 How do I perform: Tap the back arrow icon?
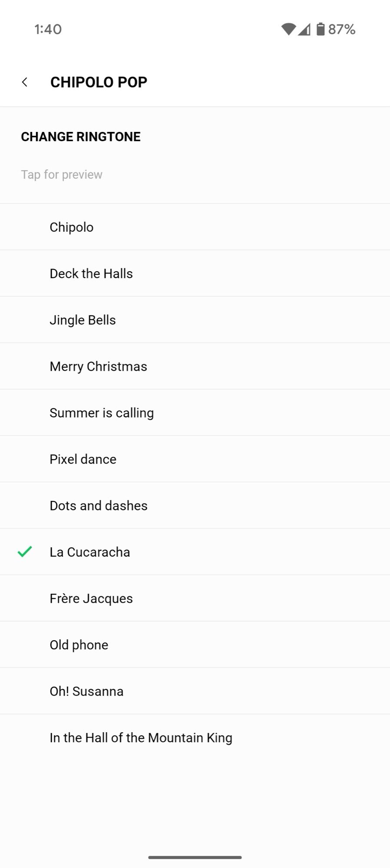pyautogui.click(x=25, y=82)
